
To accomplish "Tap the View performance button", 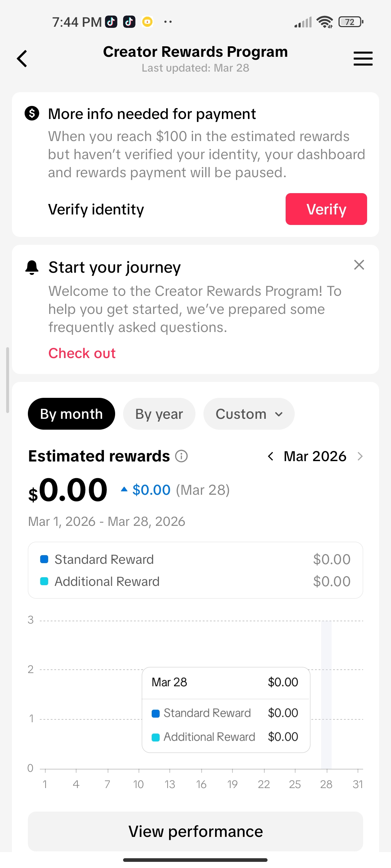I will point(195,831).
